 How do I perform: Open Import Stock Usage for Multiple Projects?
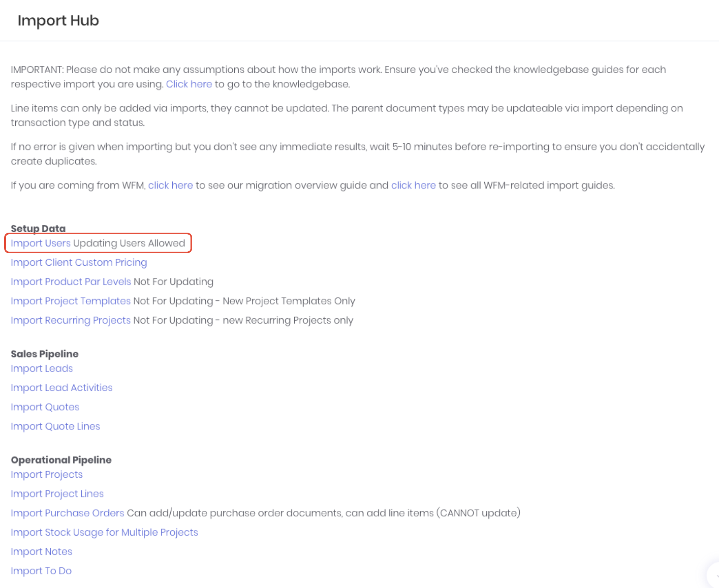[x=104, y=533]
